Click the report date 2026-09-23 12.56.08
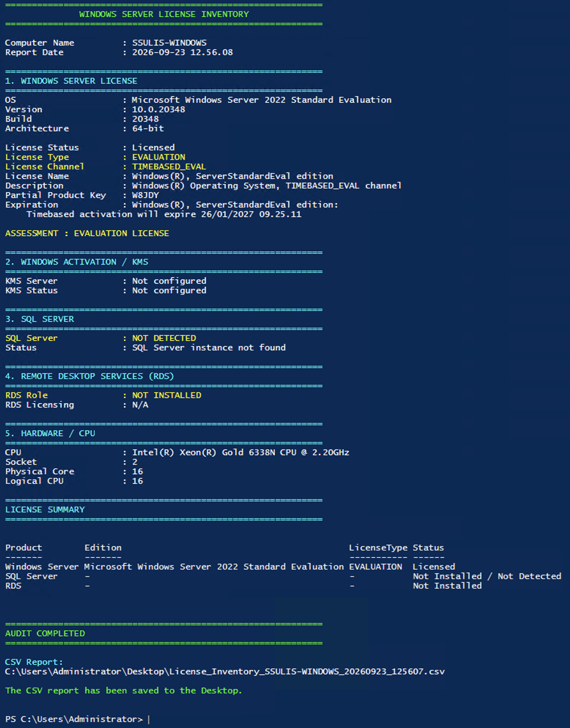This screenshot has height=728, width=570. point(182,52)
